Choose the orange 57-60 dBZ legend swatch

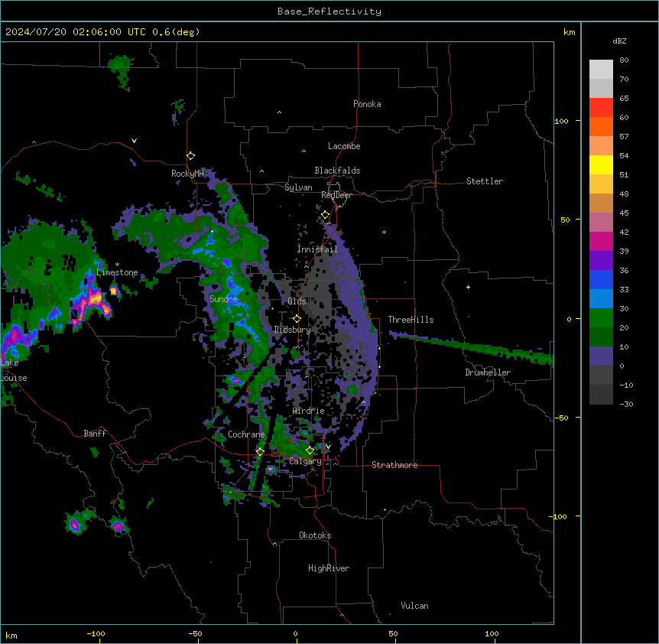[601, 126]
